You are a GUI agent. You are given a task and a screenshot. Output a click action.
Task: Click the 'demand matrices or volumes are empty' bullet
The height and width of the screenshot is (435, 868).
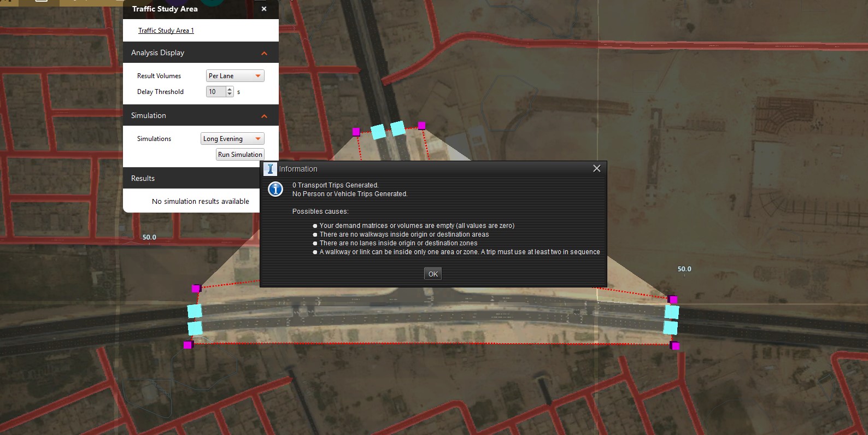click(x=417, y=226)
